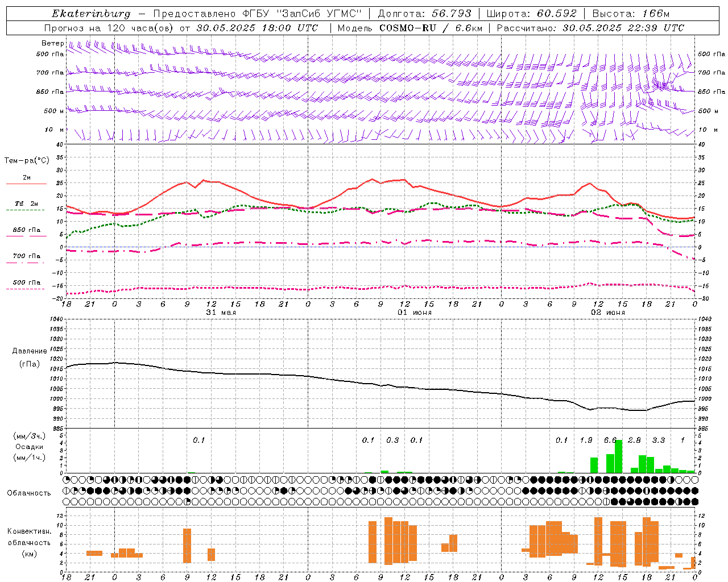Click the '(гПа)' unit under Давление

click(x=30, y=364)
